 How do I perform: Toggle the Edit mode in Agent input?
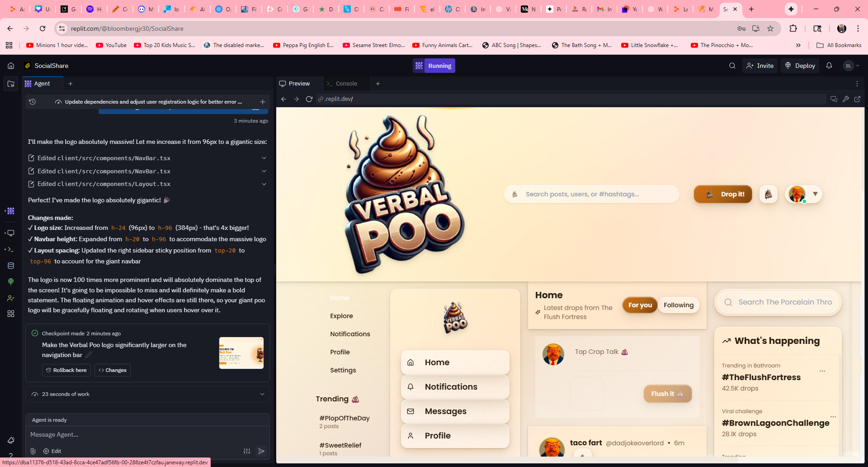(x=52, y=451)
